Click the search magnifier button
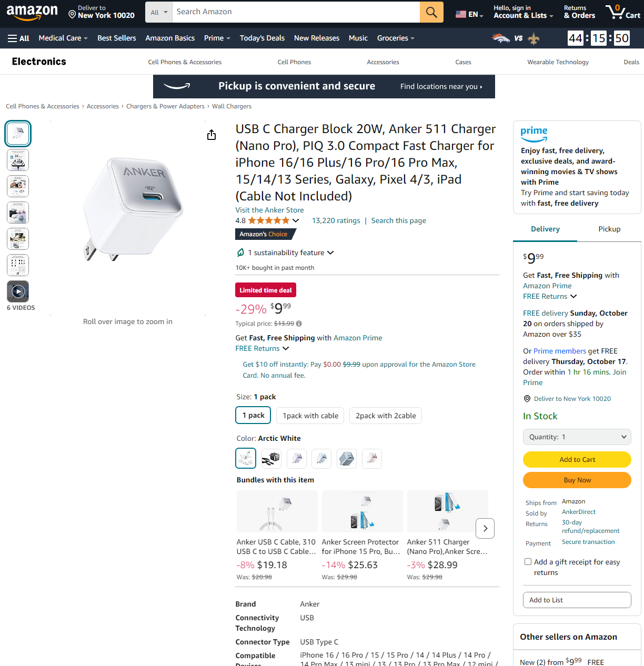 tap(431, 12)
